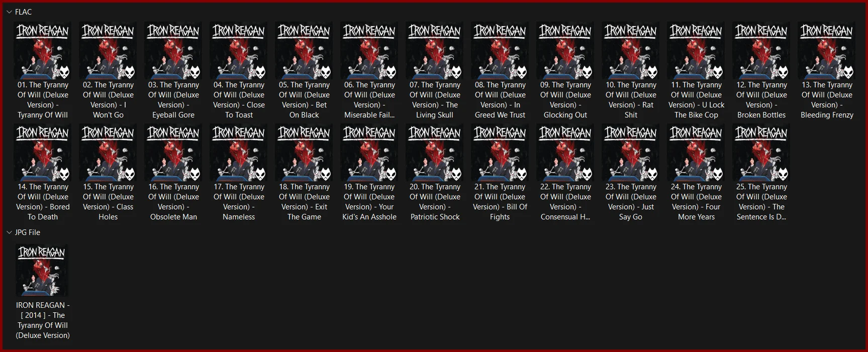Select track 17 Nameless icon
This screenshot has width=868, height=352.
(x=239, y=152)
